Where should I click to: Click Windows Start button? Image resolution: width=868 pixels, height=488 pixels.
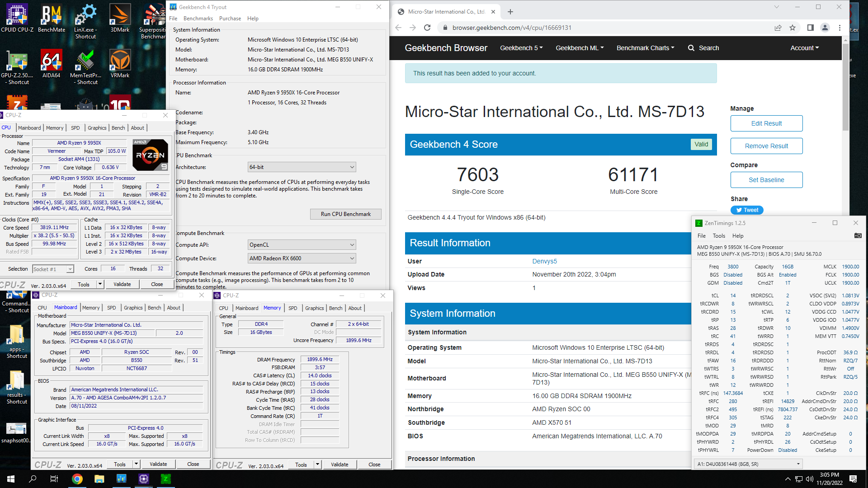[11, 479]
